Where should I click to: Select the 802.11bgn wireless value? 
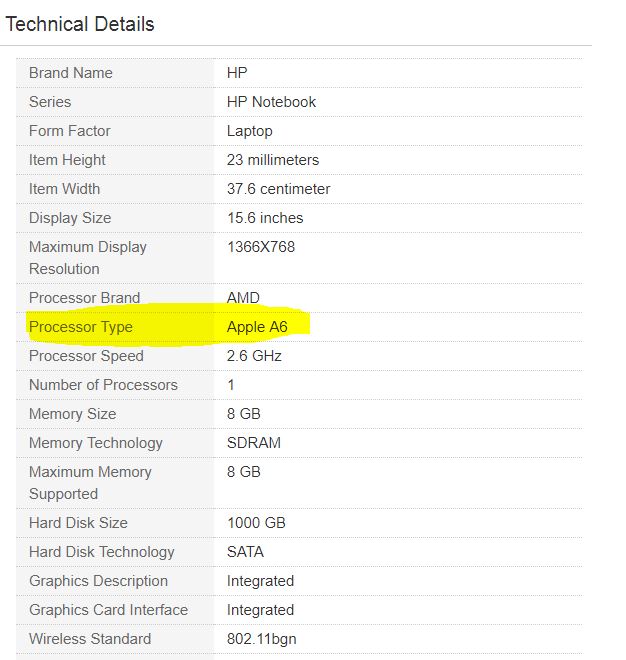pyautogui.click(x=262, y=639)
